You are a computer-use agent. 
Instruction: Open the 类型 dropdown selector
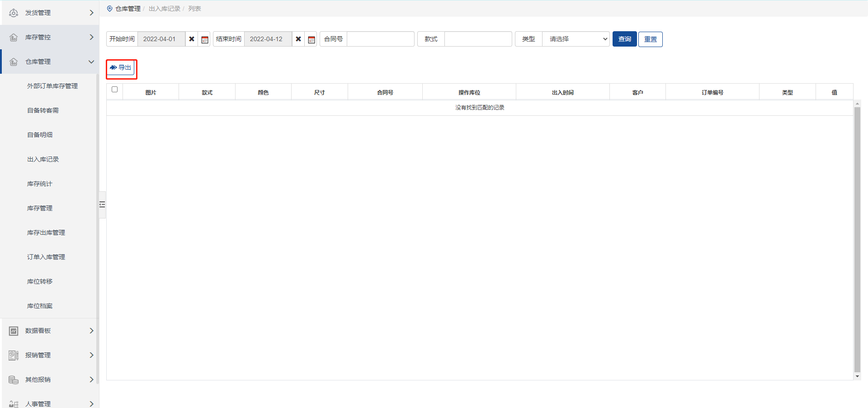(x=576, y=39)
